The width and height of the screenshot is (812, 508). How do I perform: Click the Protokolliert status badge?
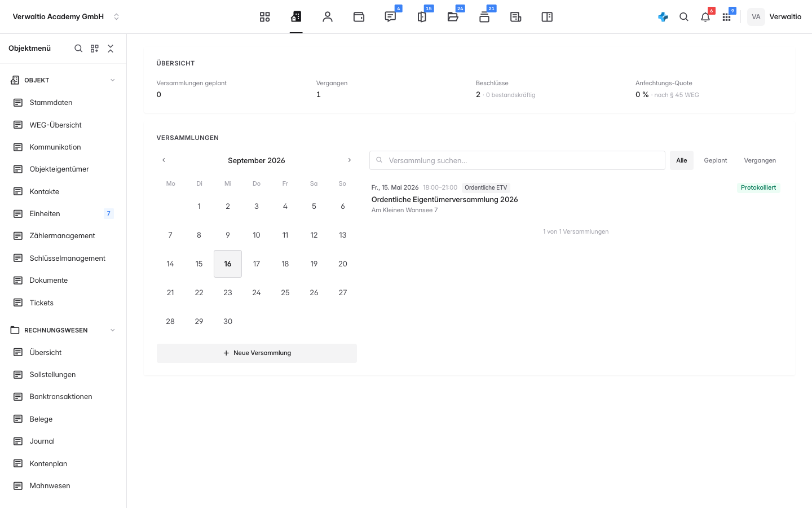(x=758, y=187)
